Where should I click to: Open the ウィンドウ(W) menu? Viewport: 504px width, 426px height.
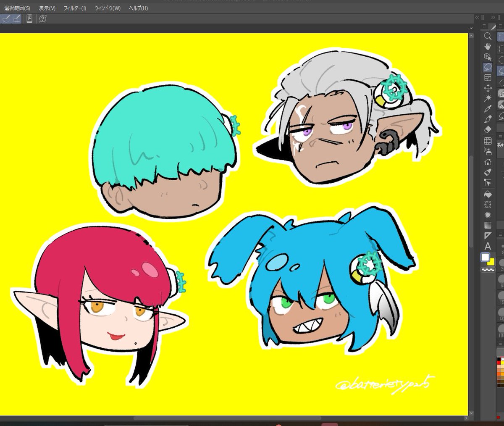[107, 8]
